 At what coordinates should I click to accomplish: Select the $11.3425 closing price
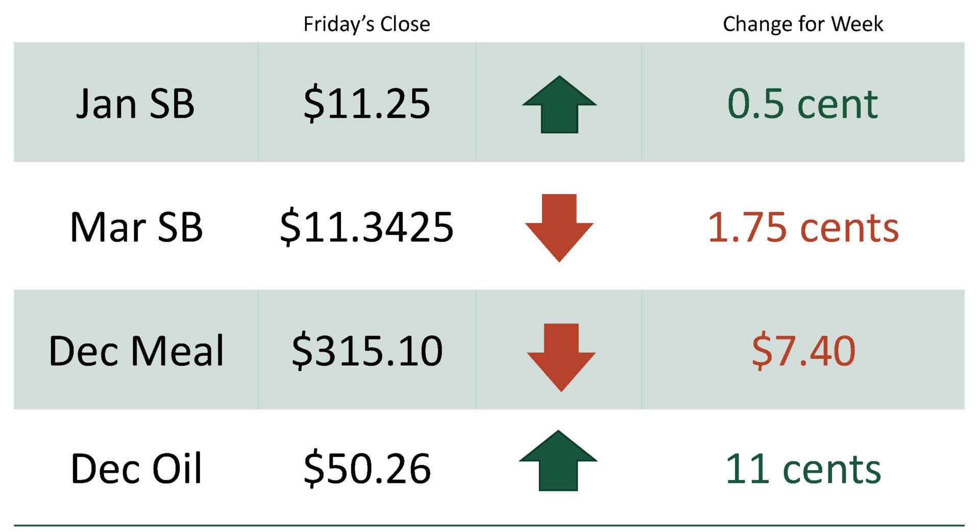coord(366,227)
